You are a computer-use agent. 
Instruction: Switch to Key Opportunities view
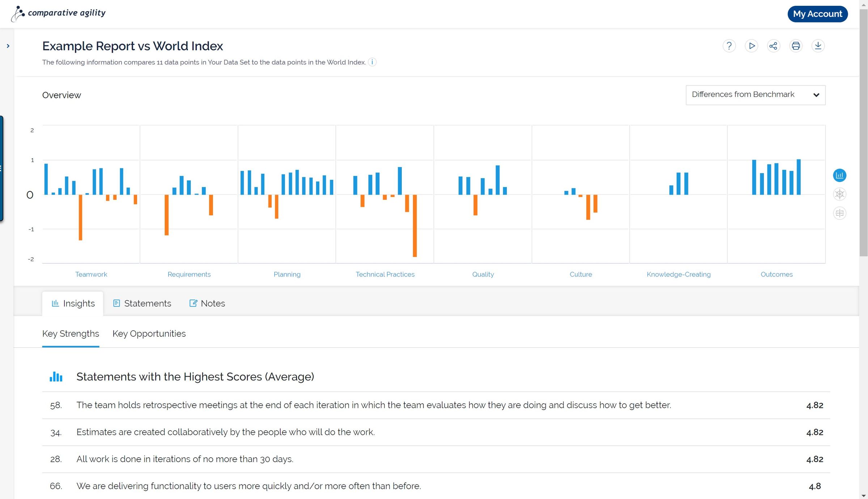(x=149, y=334)
